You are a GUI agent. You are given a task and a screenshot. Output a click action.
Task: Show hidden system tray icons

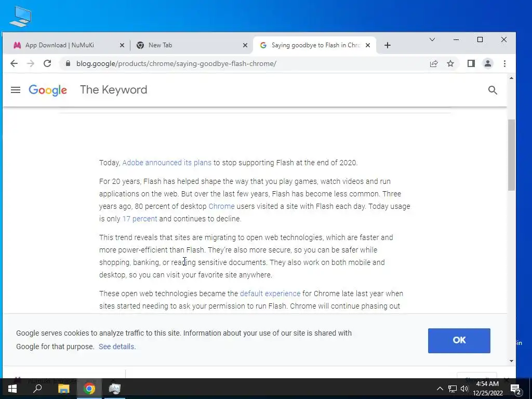pyautogui.click(x=440, y=389)
